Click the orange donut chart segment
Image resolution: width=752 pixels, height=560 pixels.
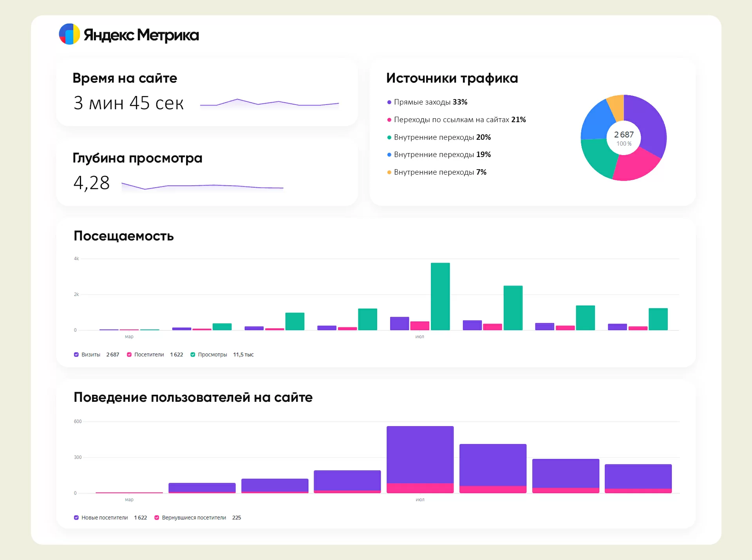(616, 106)
